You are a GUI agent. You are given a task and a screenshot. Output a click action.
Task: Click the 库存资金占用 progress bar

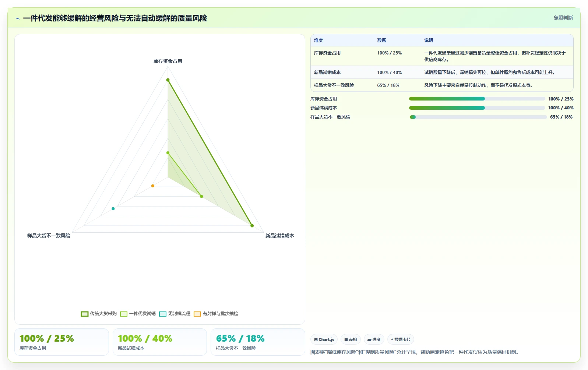point(477,99)
